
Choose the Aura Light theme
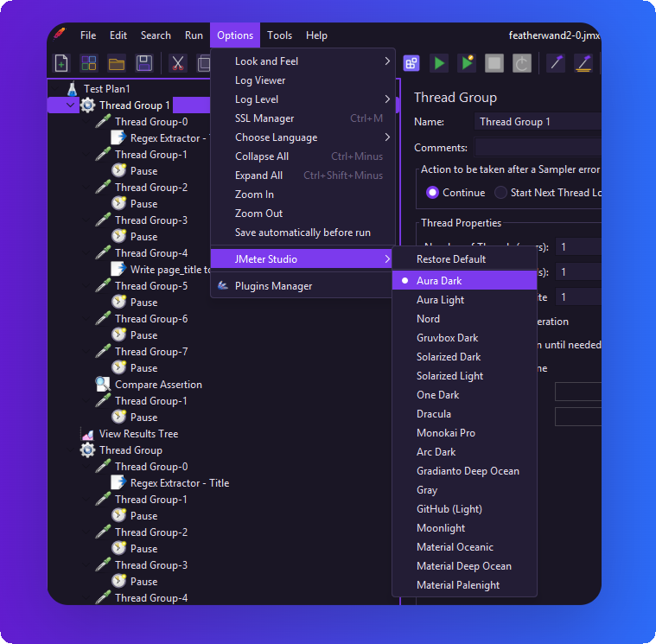464,300
